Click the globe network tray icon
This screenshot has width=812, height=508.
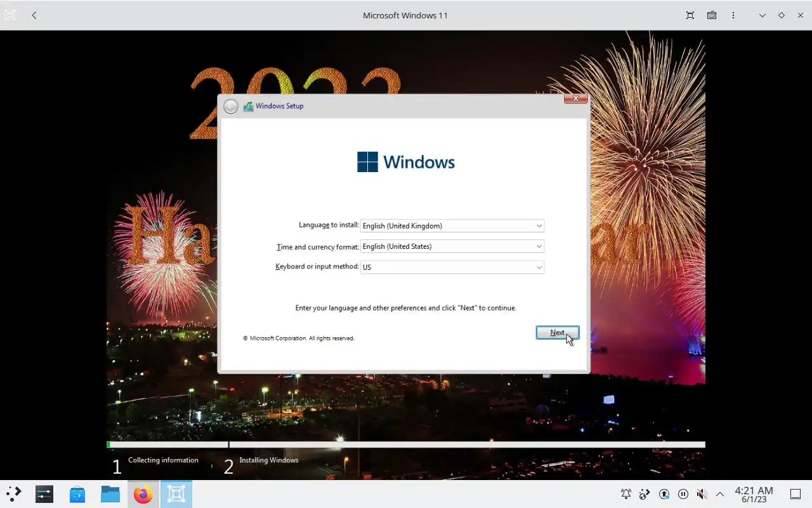[645, 494]
